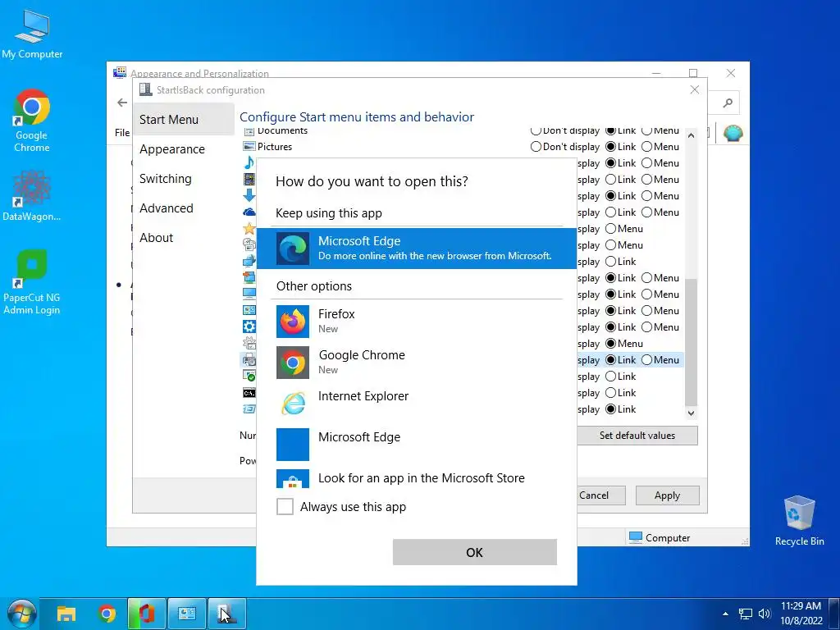Select the blue gear Settings item icon

pyautogui.click(x=249, y=326)
